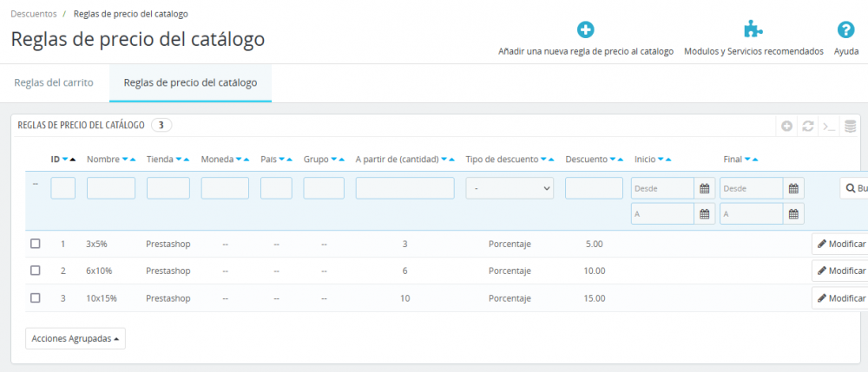The height and width of the screenshot is (372, 868).
Task: Open calendar for Inicio A date
Action: point(705,214)
